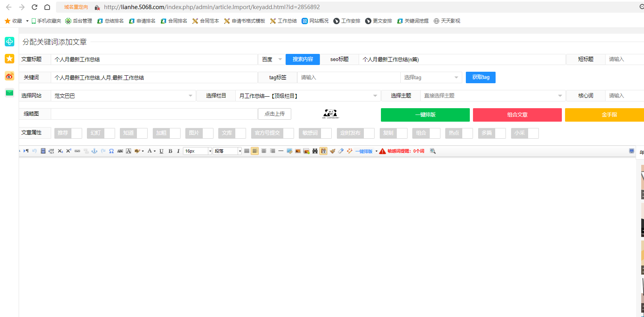
Task: Insert a single image with the picture icon
Action: [298, 151]
